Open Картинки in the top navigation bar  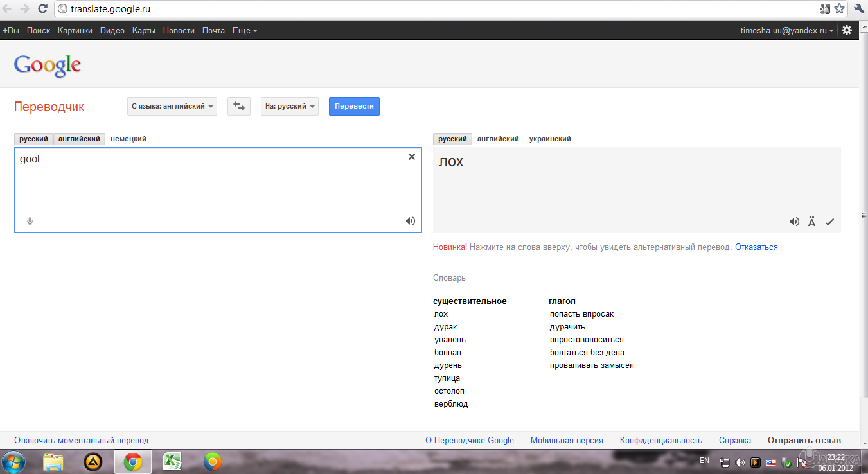tap(75, 30)
